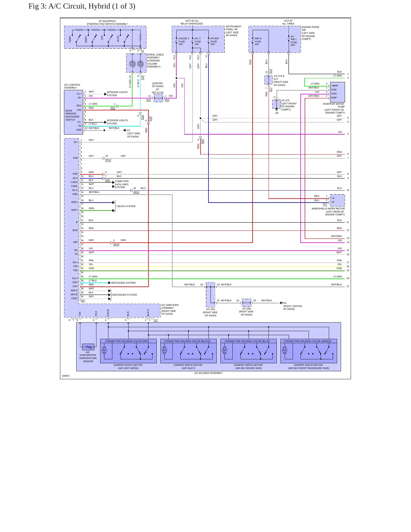Click the E1 ground symbol
The height and width of the screenshot is (532, 411).
125,130
